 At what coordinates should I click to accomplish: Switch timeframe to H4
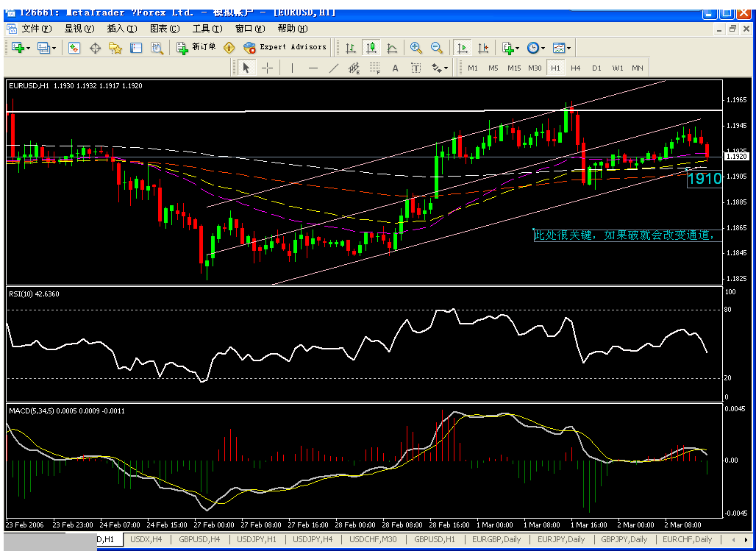pyautogui.click(x=575, y=68)
